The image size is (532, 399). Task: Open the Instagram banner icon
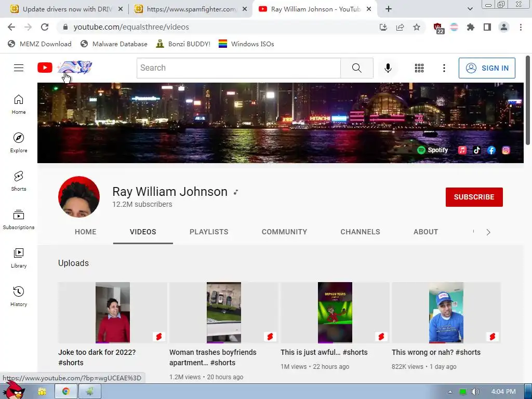tap(506, 150)
